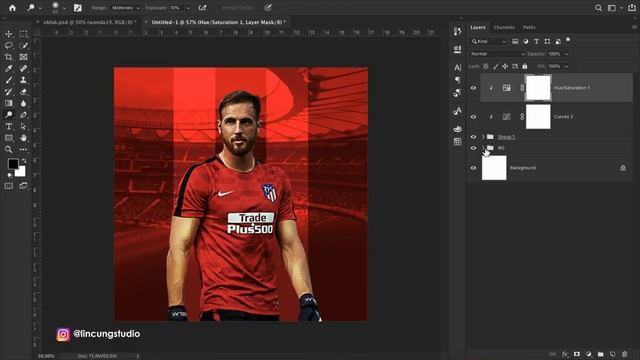Viewport: 640px width, 360px height.
Task: Select the Rectangular Marquee tool
Action: [x=23, y=34]
